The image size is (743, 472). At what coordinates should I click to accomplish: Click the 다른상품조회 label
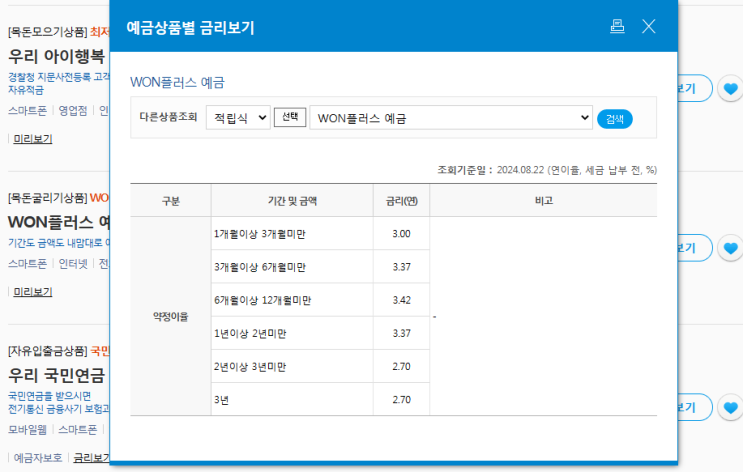pyautogui.click(x=168, y=117)
